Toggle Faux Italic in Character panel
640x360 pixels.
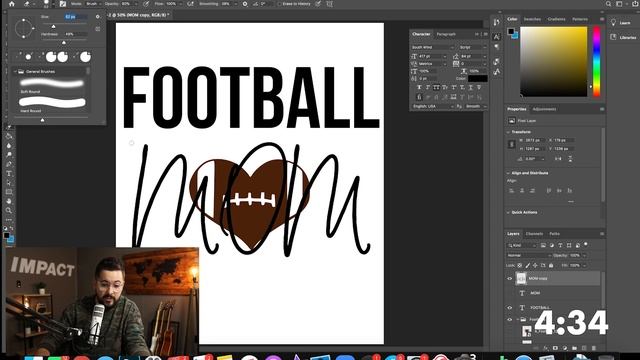pos(428,87)
